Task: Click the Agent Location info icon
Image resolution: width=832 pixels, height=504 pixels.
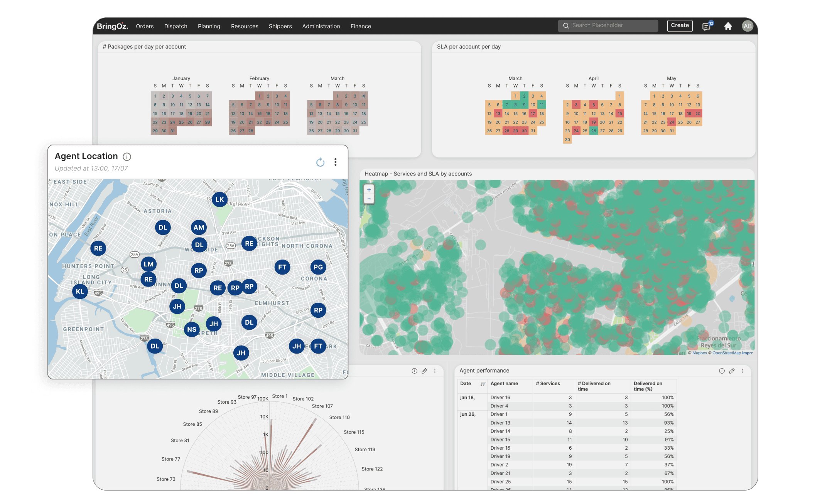Action: tap(127, 156)
